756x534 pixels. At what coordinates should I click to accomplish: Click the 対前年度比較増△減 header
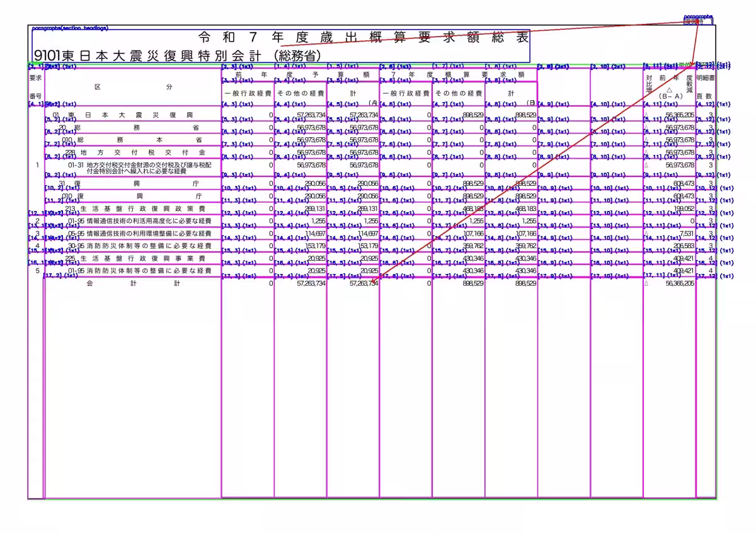pyautogui.click(x=669, y=86)
